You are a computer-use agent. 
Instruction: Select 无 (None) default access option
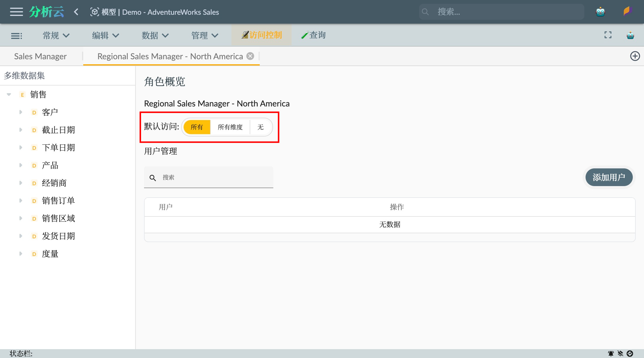pyautogui.click(x=261, y=127)
